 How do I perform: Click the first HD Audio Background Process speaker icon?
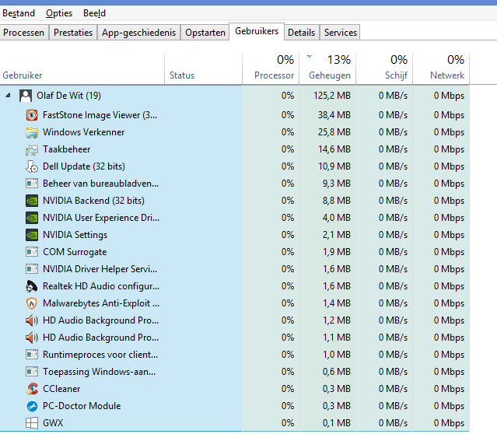tap(32, 320)
